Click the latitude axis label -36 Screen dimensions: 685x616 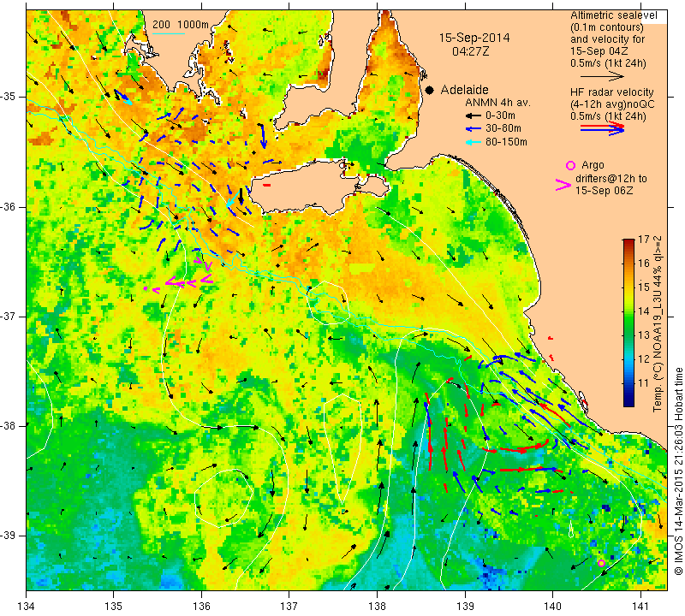tap(9, 207)
